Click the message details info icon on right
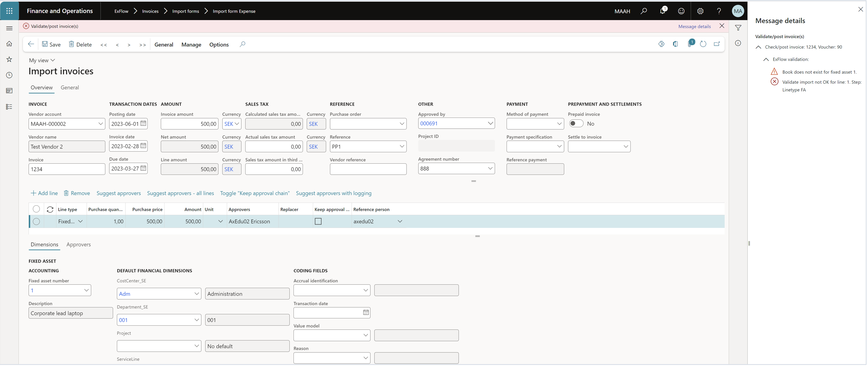 pyautogui.click(x=738, y=43)
